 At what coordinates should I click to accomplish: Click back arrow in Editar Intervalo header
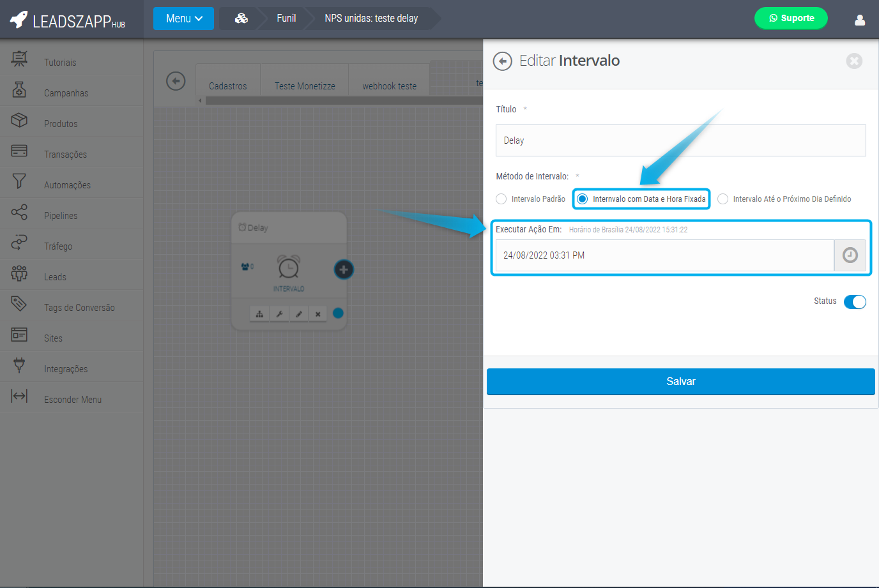click(503, 61)
